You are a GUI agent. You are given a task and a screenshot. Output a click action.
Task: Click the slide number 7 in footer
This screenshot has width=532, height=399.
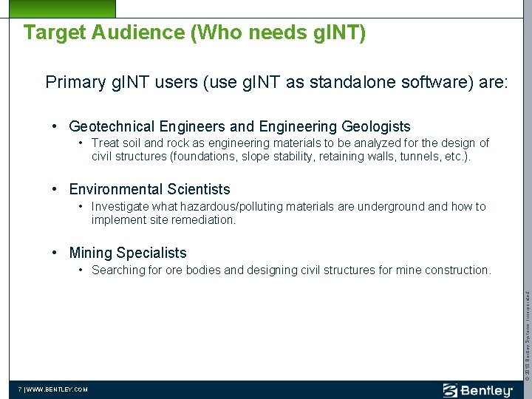click(x=20, y=389)
